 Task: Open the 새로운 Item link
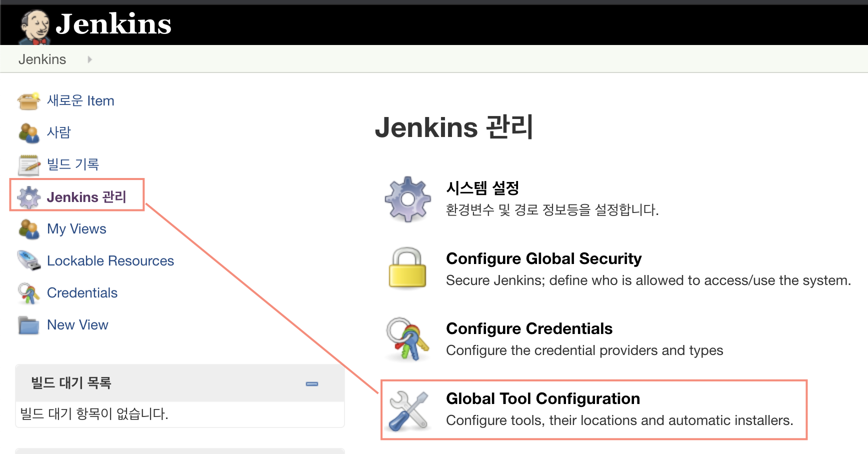pos(80,101)
